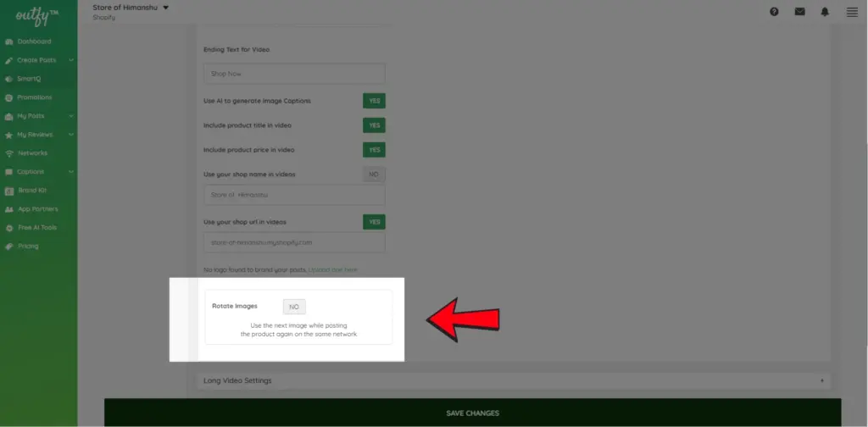Go to Pricing in the sidebar
This screenshot has width=868, height=427.
tap(28, 247)
